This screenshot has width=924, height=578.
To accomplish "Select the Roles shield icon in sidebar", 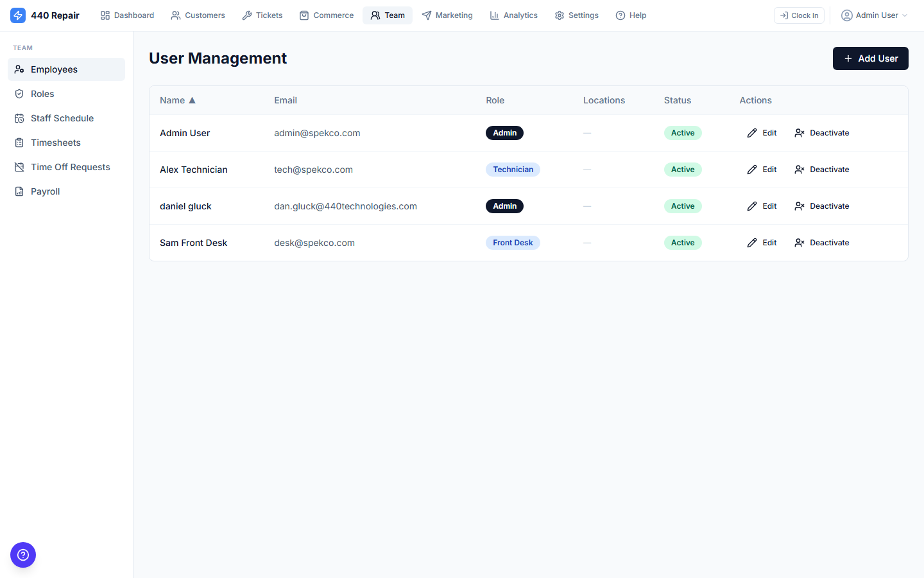I will point(20,94).
